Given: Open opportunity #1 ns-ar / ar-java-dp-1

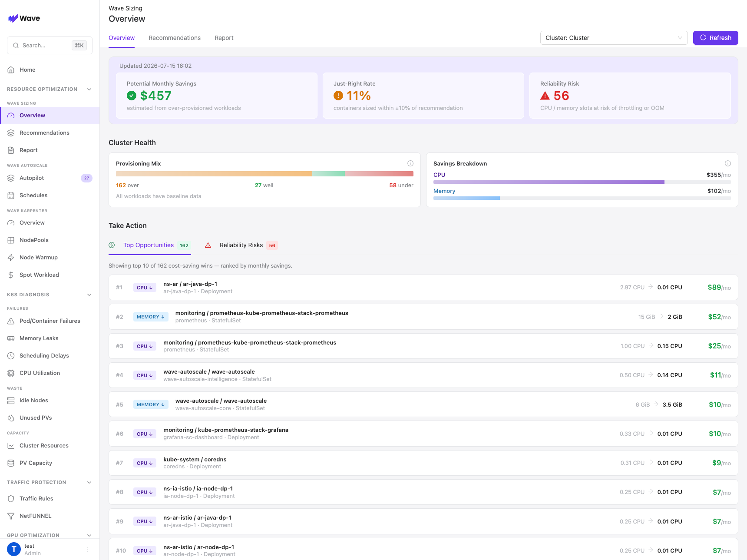Looking at the screenshot, I should [423, 288].
